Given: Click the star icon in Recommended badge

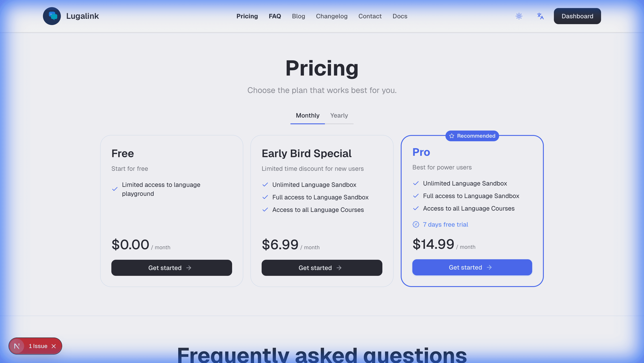Looking at the screenshot, I should pos(452,136).
